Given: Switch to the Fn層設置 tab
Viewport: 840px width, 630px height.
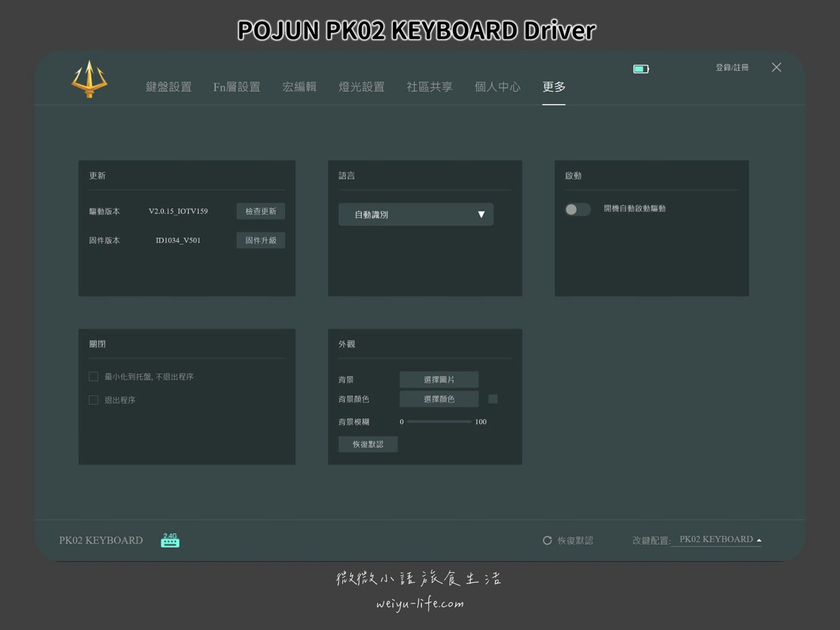Looking at the screenshot, I should tap(236, 87).
